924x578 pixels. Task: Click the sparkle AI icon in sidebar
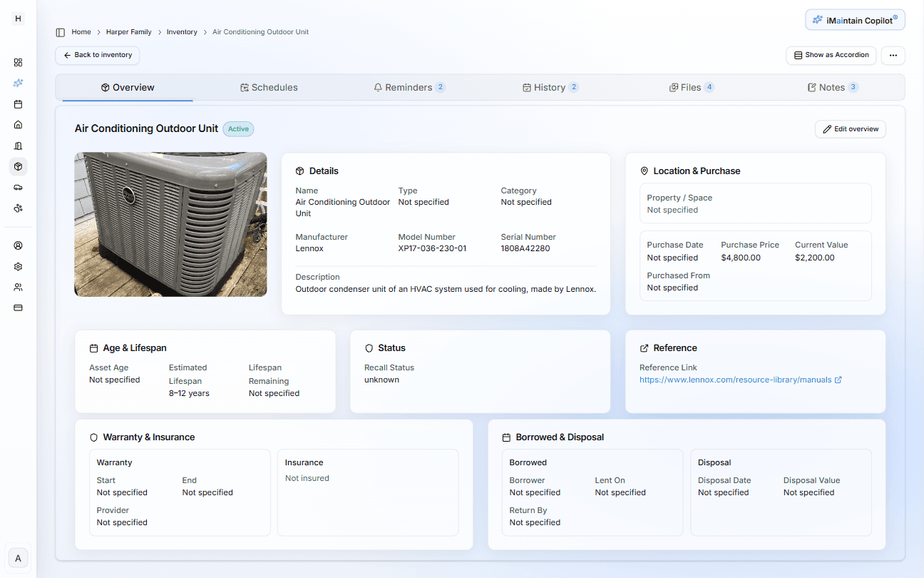coord(18,83)
